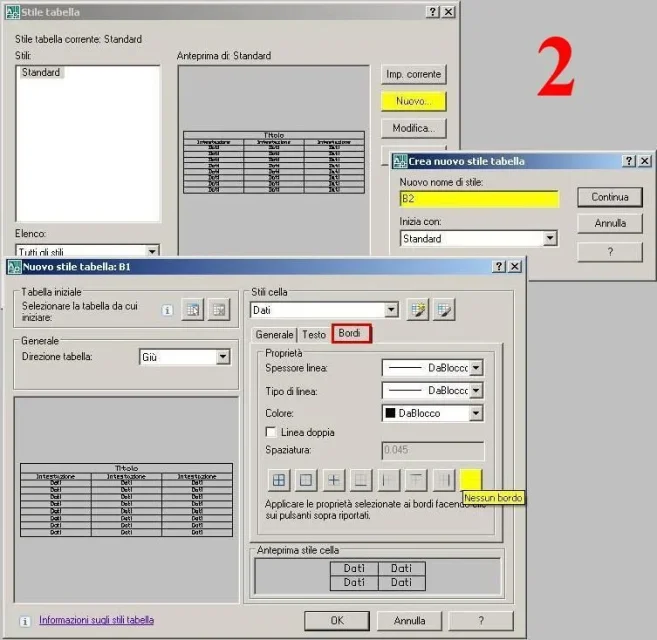657x640 pixels.
Task: Expand the Spessore linea dropdown
Action: click(x=476, y=368)
